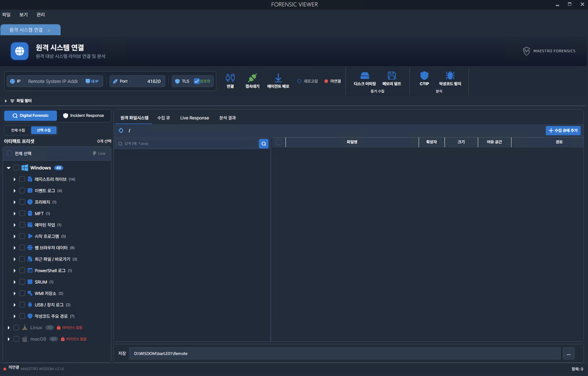Click the 웹 브라우저 데이터 globe icon
The height and width of the screenshot is (376, 588).
point(30,248)
